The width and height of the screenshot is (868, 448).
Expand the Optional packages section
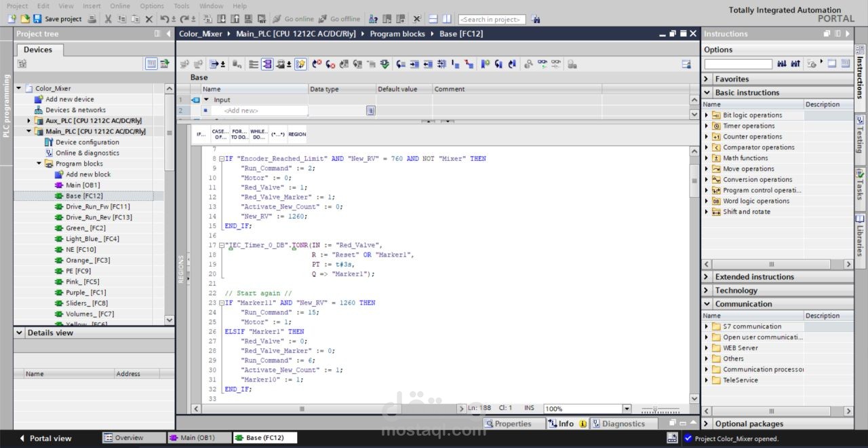click(x=707, y=424)
